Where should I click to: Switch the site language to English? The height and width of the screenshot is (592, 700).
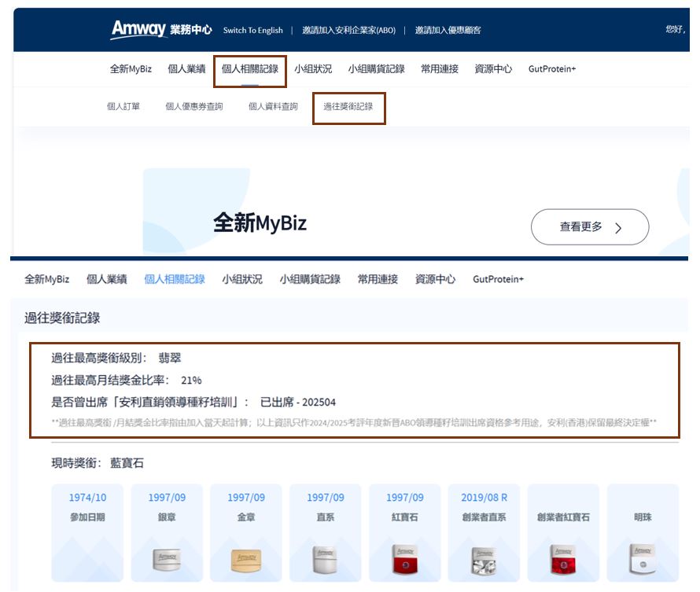point(253,31)
